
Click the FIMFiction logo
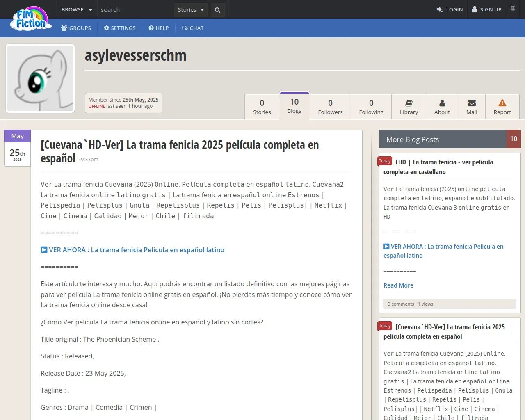pyautogui.click(x=31, y=19)
